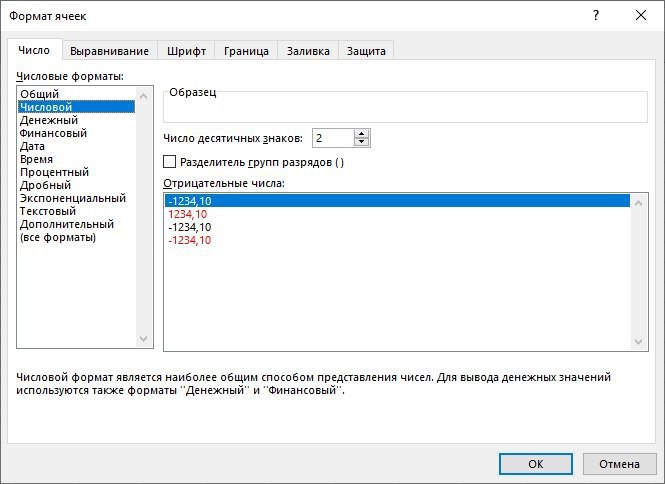665x484 pixels.
Task: Pick Дробный format
Action: [x=76, y=185]
